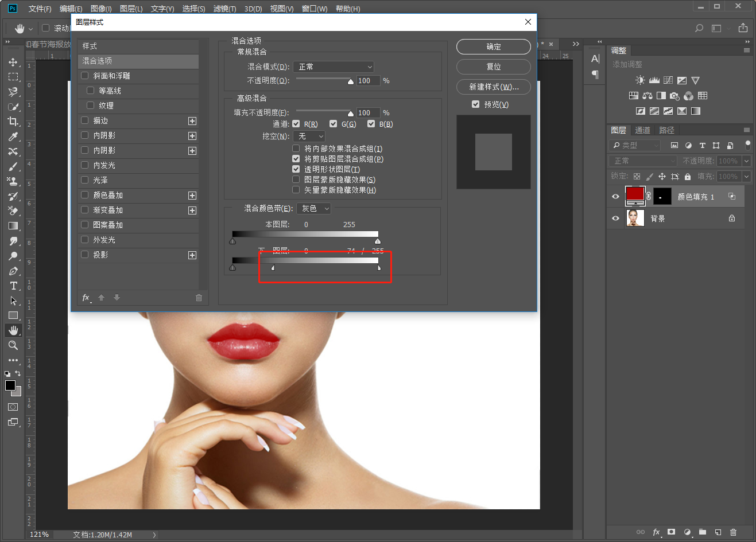Click the 新建样式 button

point(493,87)
